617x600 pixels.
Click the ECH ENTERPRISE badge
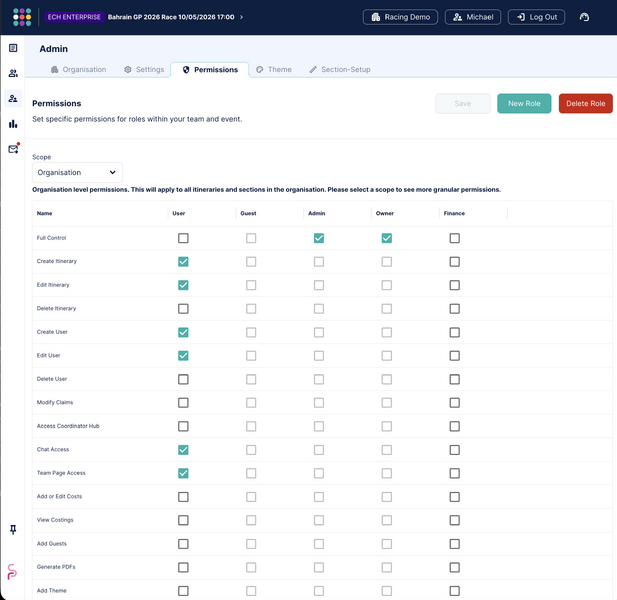74,17
